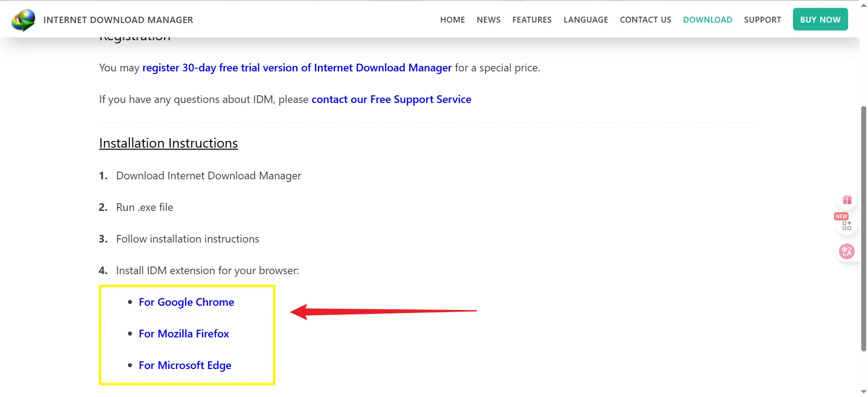
Task: Open the NEWS page in navbar
Action: tap(488, 20)
